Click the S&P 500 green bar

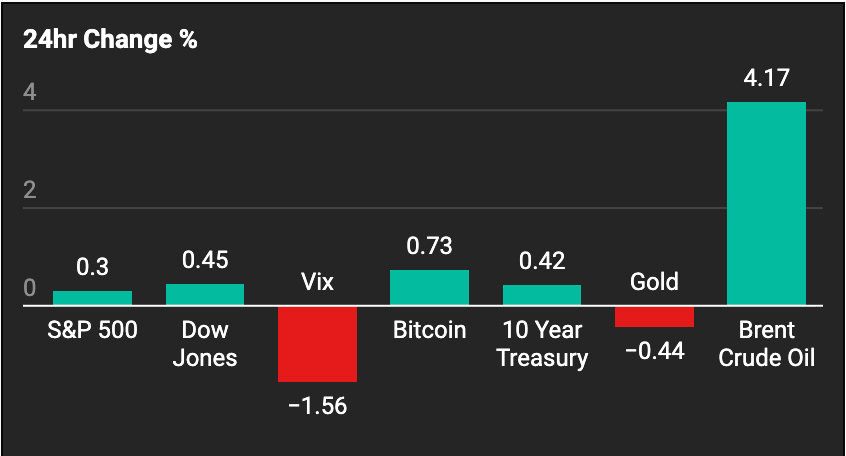click(x=92, y=298)
